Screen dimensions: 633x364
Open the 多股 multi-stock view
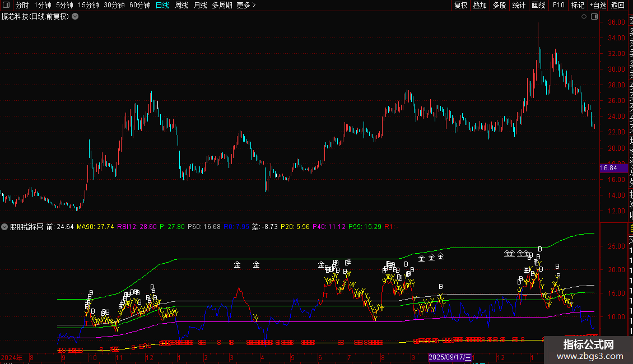coord(499,5)
